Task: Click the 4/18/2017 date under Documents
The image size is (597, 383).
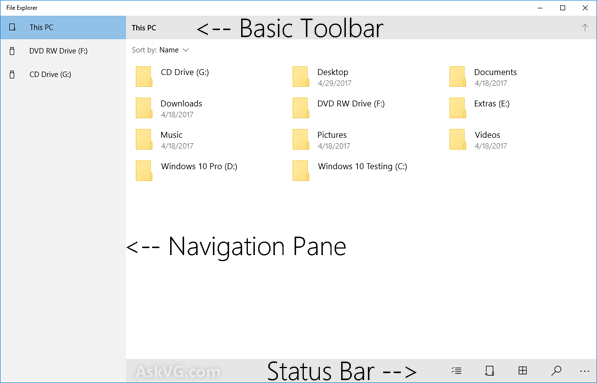Action: tap(491, 83)
